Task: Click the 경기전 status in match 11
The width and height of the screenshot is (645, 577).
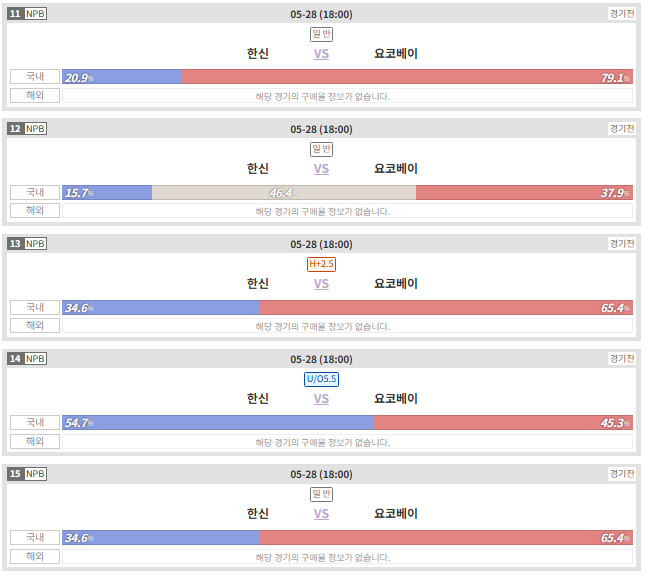Action: 622,14
